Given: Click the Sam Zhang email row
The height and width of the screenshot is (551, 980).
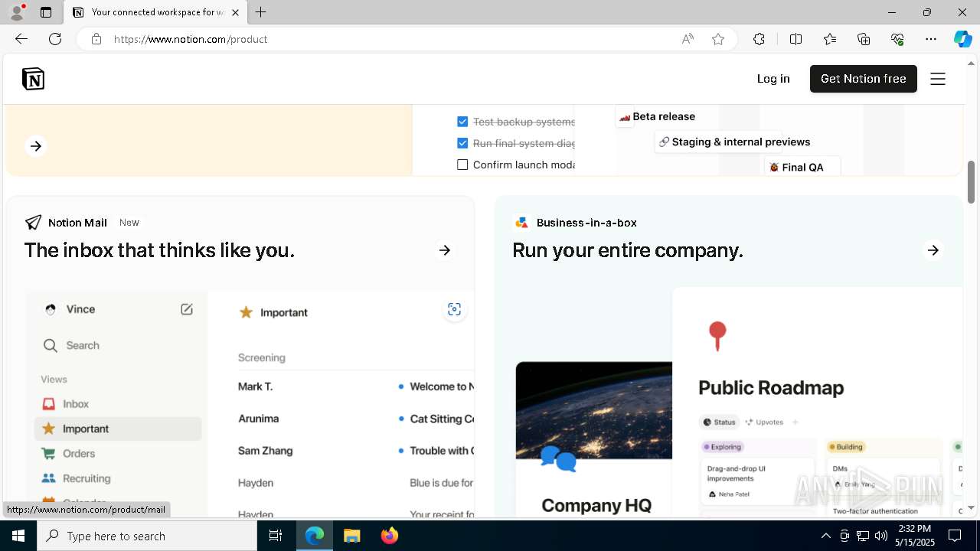Looking at the screenshot, I should tap(356, 451).
